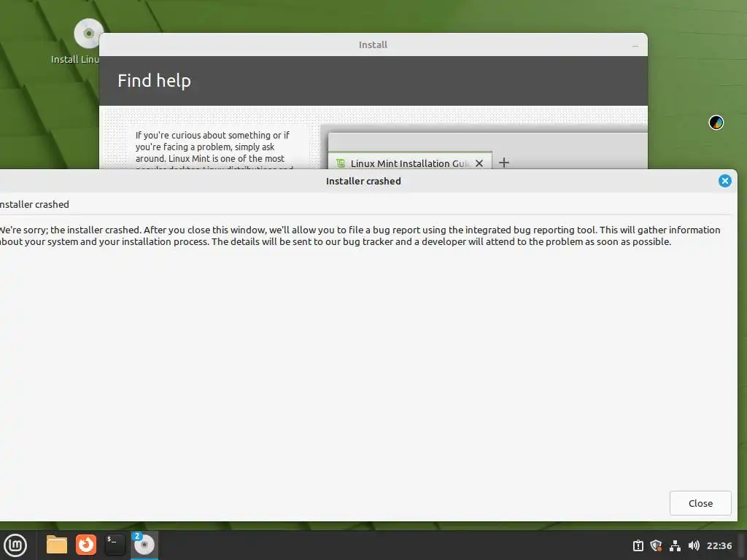747x560 pixels.
Task: Open the notification tray icon left of the shield
Action: [x=638, y=545]
